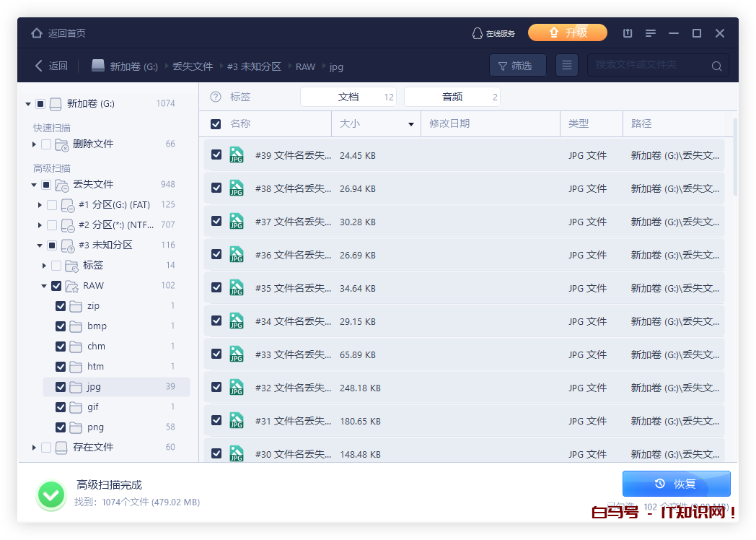
Task: Click the JPG file icon of #39 文件名丢失
Action: coord(237,154)
